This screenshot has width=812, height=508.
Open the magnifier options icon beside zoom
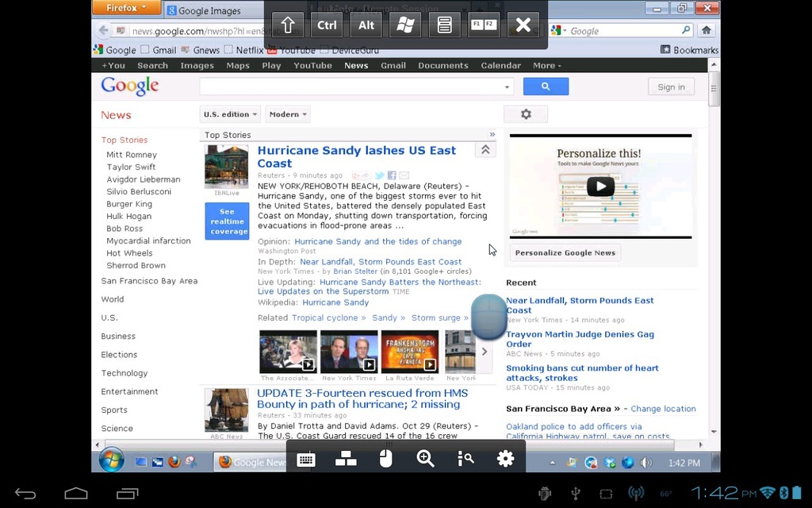tap(465, 459)
